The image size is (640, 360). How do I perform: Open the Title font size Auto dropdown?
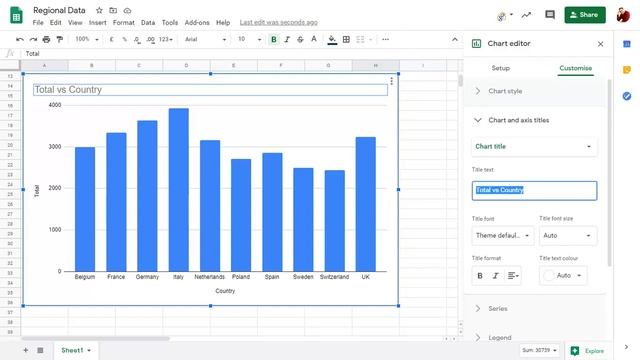568,236
